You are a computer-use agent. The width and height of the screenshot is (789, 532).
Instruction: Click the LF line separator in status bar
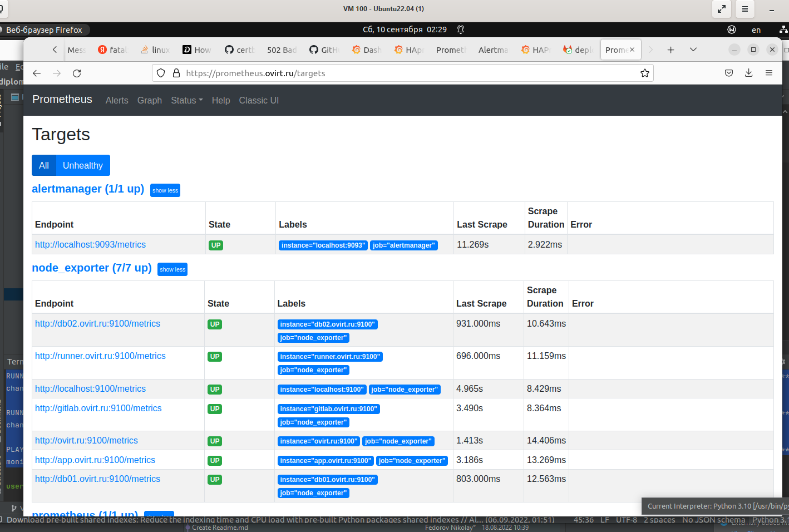(x=605, y=520)
